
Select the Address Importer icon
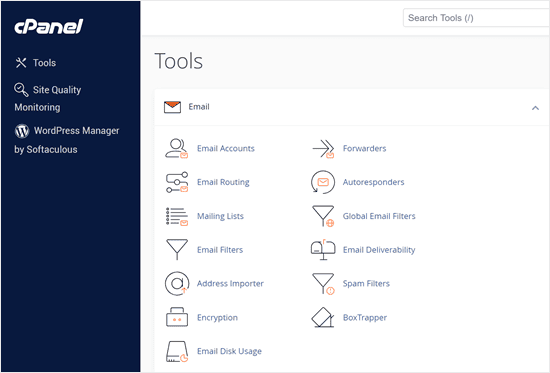tap(177, 284)
